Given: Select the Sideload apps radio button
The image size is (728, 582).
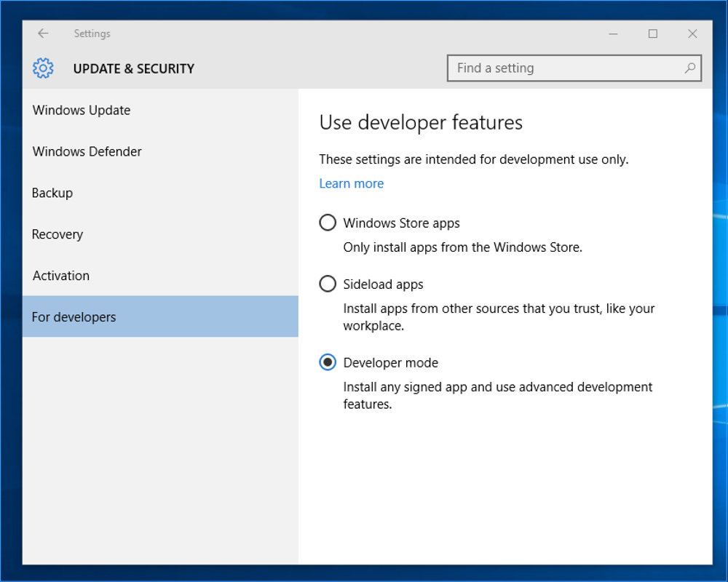Looking at the screenshot, I should 328,284.
